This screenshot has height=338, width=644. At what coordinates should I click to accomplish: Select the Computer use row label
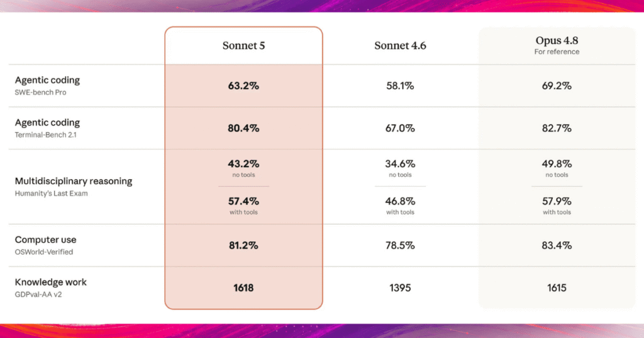[x=45, y=239]
